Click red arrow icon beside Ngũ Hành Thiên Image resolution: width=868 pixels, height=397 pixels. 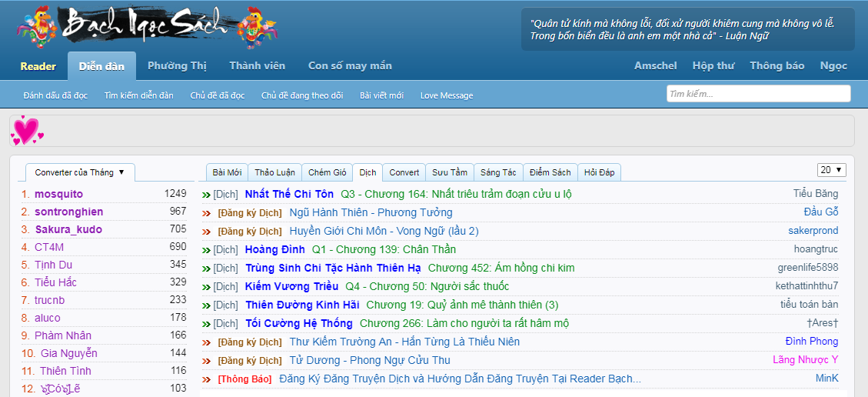[x=206, y=213]
